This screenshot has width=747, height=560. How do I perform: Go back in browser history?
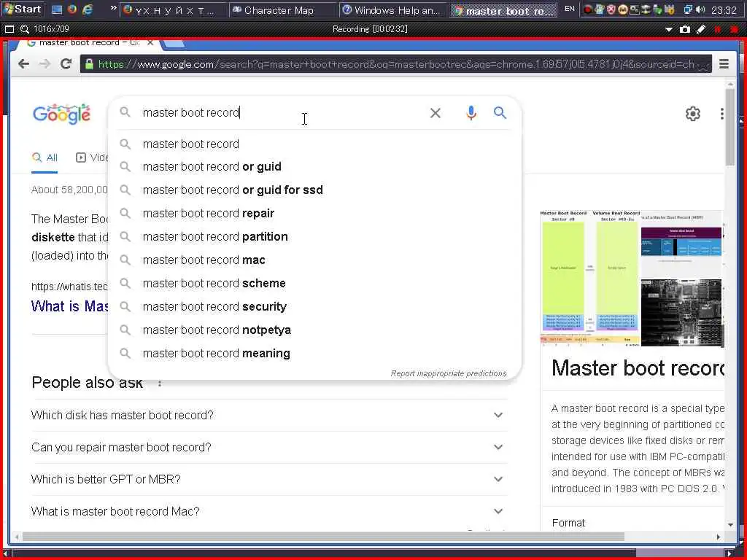23,64
